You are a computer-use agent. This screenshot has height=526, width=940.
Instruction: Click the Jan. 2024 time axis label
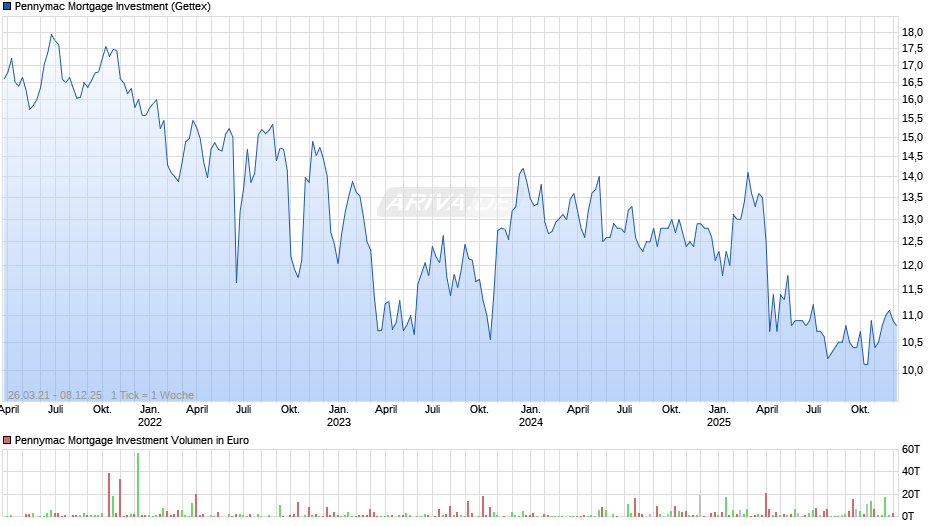(531, 416)
